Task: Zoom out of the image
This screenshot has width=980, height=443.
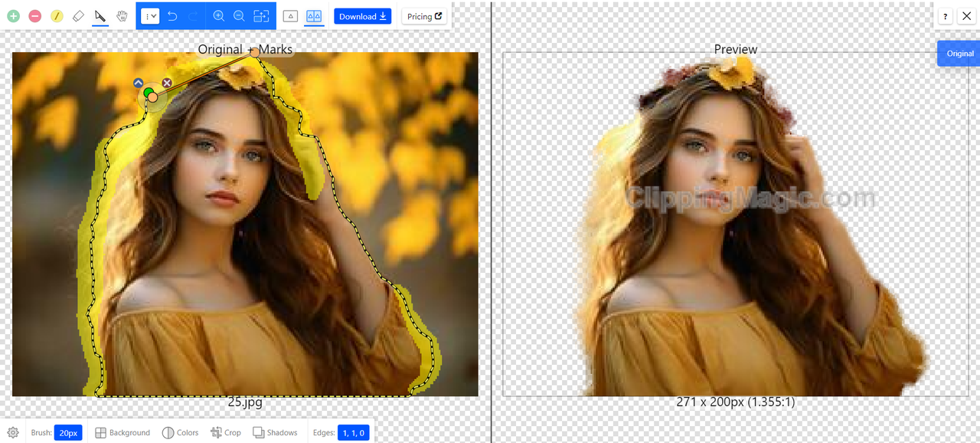Action: tap(239, 16)
